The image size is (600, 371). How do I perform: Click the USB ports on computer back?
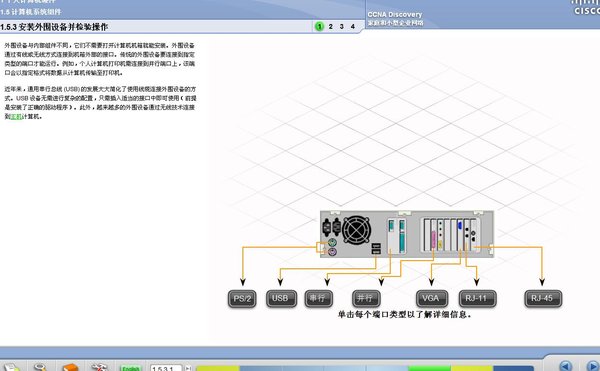376,249
